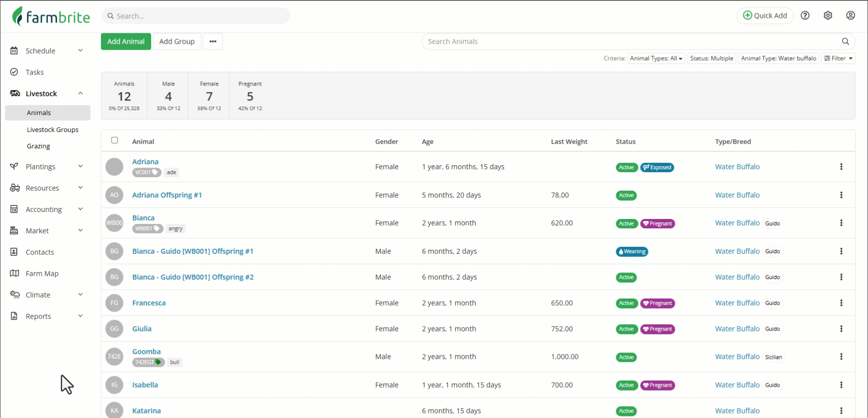The height and width of the screenshot is (418, 868).
Task: Click the Status: Multiple criteria tag
Action: (712, 58)
